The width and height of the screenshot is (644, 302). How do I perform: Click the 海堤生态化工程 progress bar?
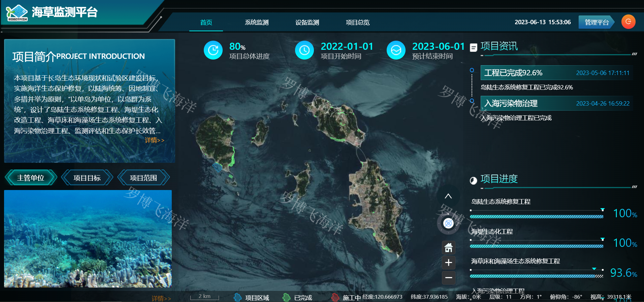pos(537,246)
